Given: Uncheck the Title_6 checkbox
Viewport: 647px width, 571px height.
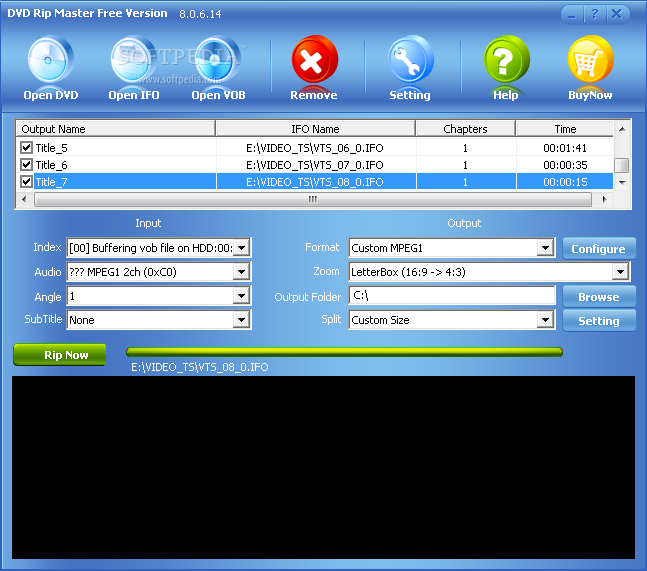Looking at the screenshot, I should point(26,165).
